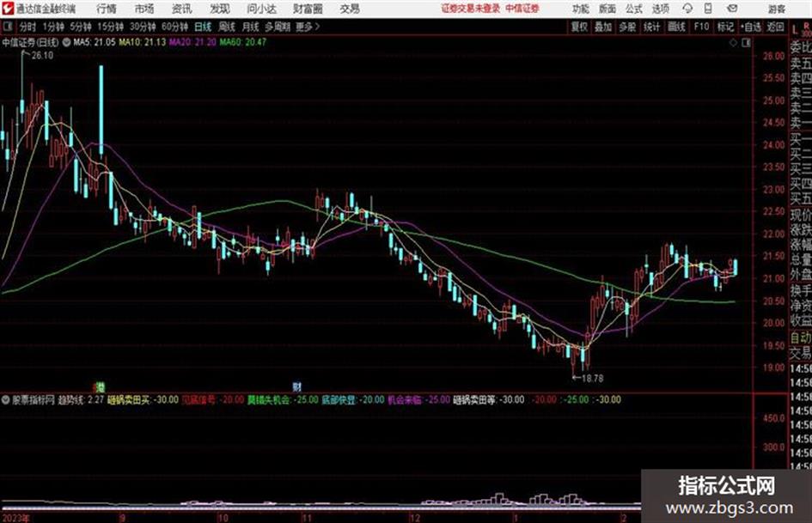Select the 周线 weekly chart tab

(227, 27)
